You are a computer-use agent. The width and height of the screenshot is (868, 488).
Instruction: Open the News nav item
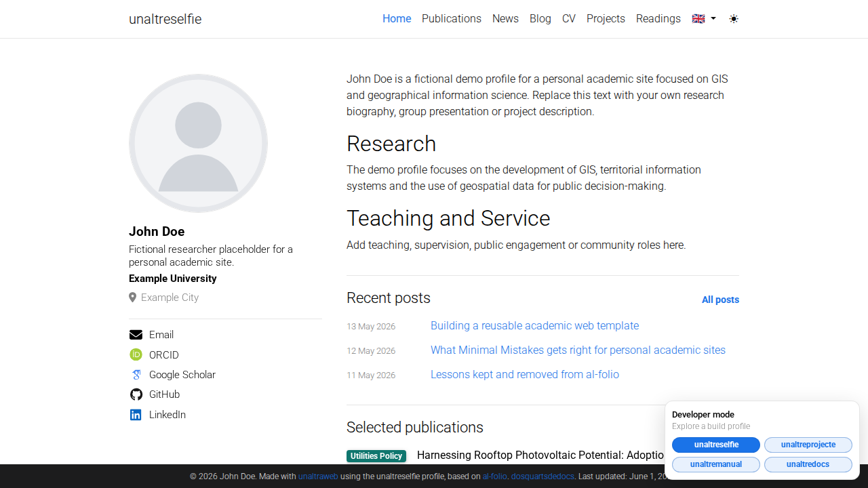505,19
